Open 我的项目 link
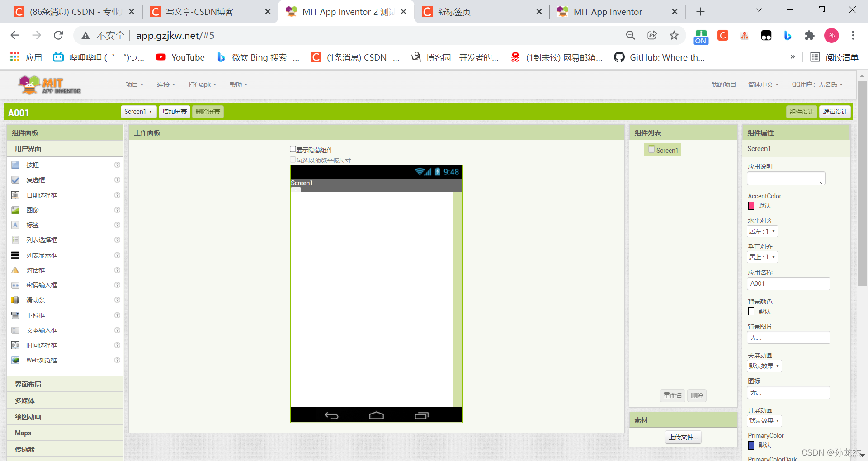The width and height of the screenshot is (868, 461). (723, 85)
